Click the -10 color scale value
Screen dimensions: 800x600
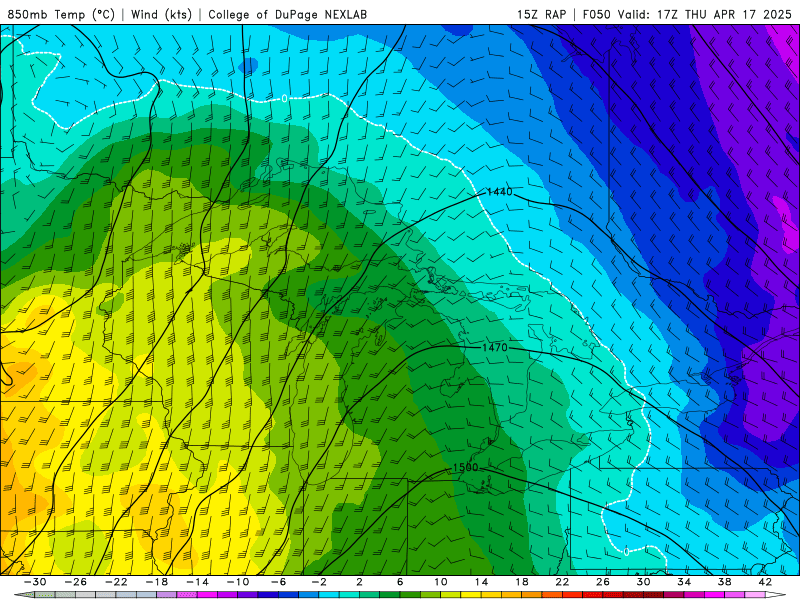click(238, 582)
